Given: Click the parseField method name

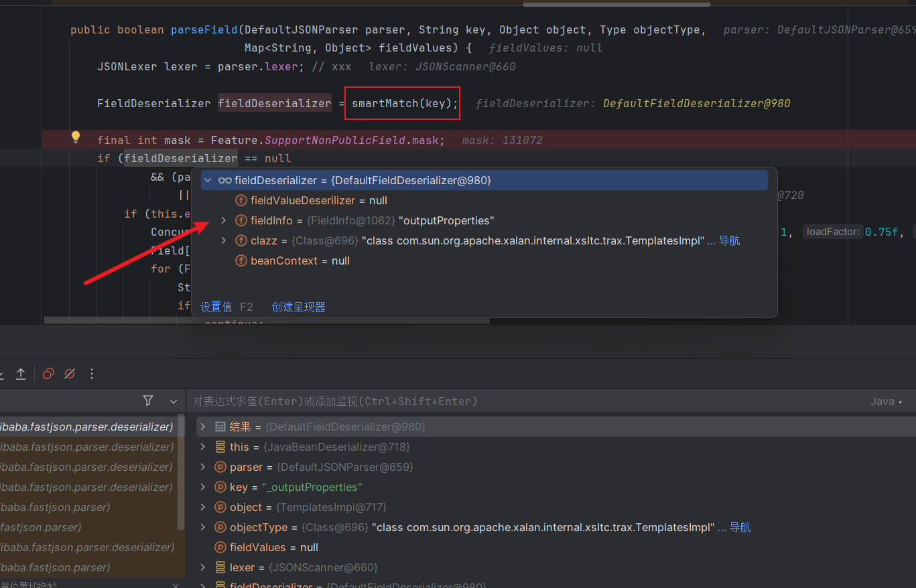Looking at the screenshot, I should (204, 29).
